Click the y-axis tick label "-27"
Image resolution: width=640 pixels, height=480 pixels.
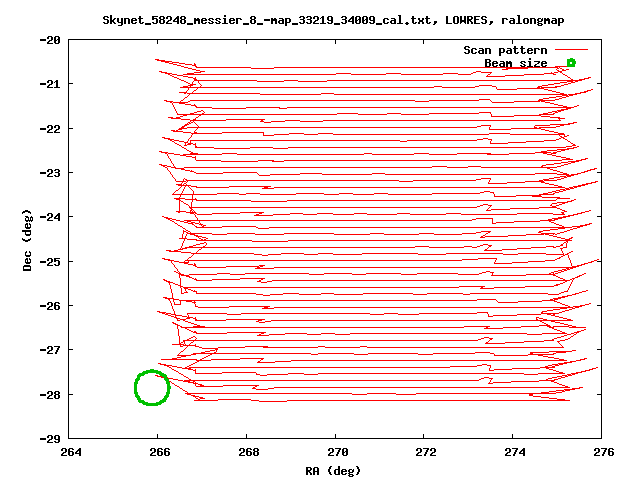[50, 350]
